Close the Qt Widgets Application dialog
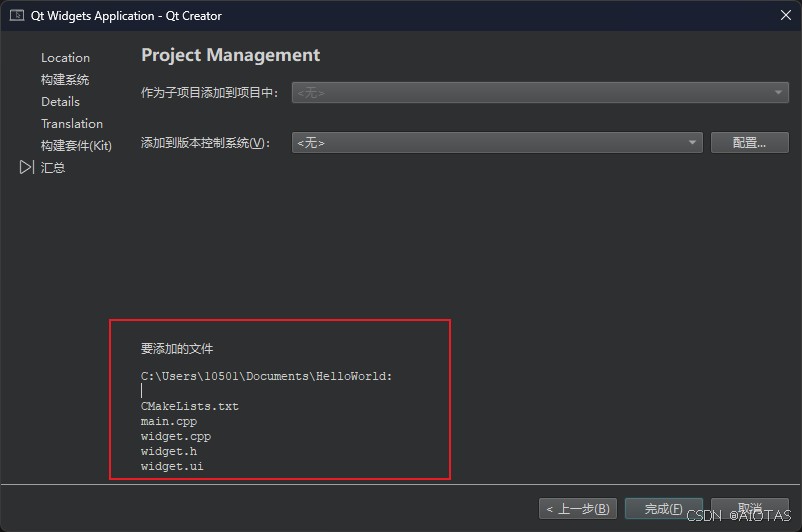Viewport: 802px width, 532px height. 785,16
